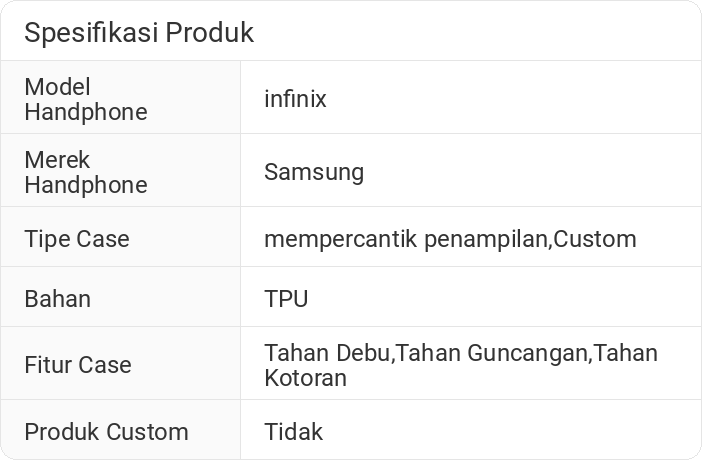Click the 'Tidak' value for Produk Custom
The height and width of the screenshot is (461, 702).
294,432
